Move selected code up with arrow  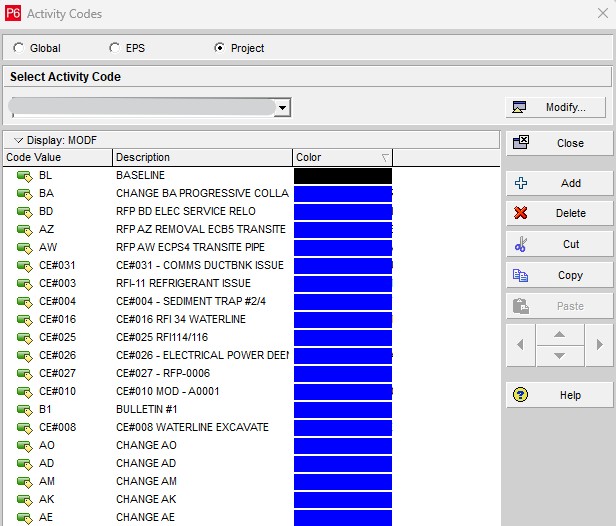[x=560, y=334]
